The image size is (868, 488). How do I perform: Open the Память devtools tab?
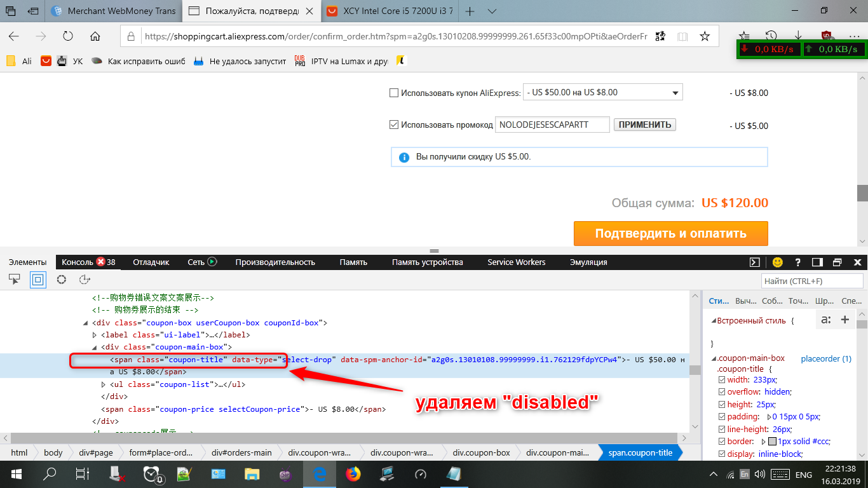[x=353, y=262]
